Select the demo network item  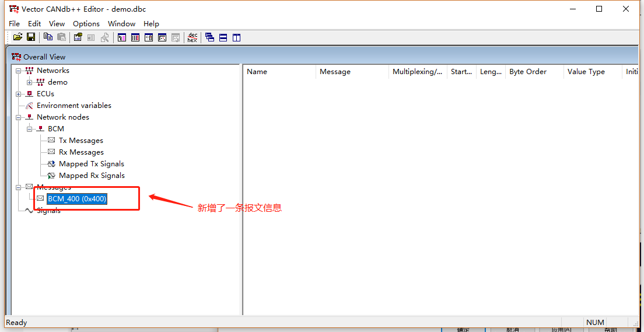[58, 82]
